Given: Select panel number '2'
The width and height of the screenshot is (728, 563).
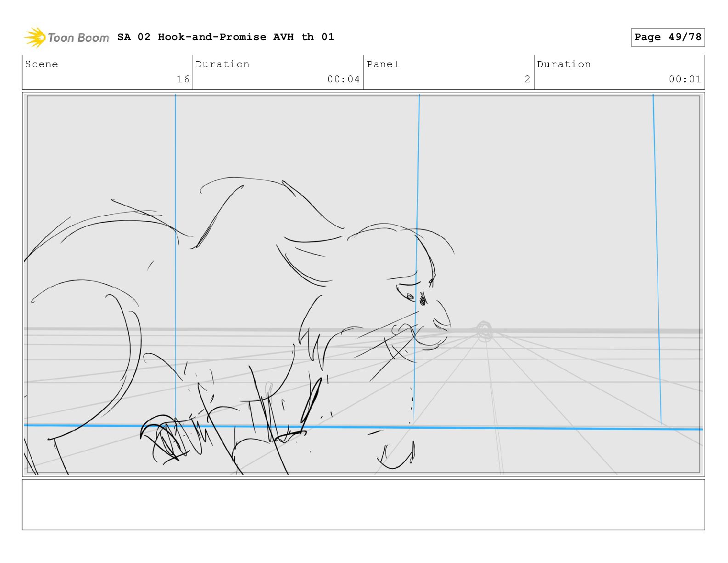Looking at the screenshot, I should point(527,79).
